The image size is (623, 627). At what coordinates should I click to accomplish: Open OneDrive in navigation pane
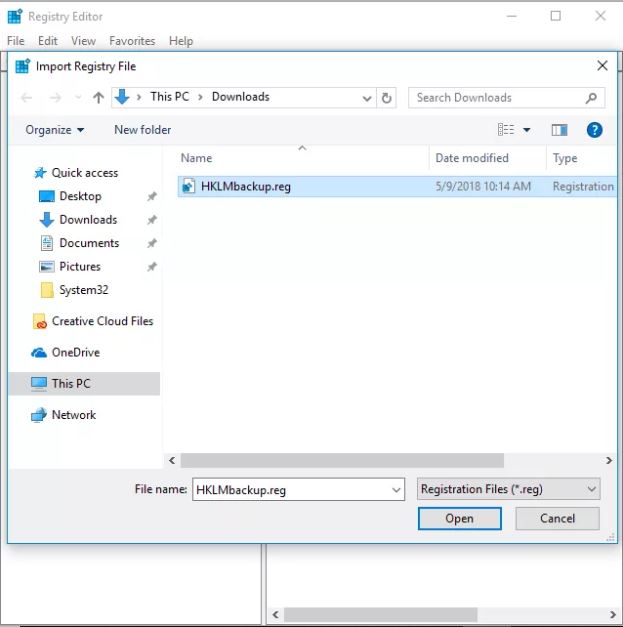click(76, 353)
